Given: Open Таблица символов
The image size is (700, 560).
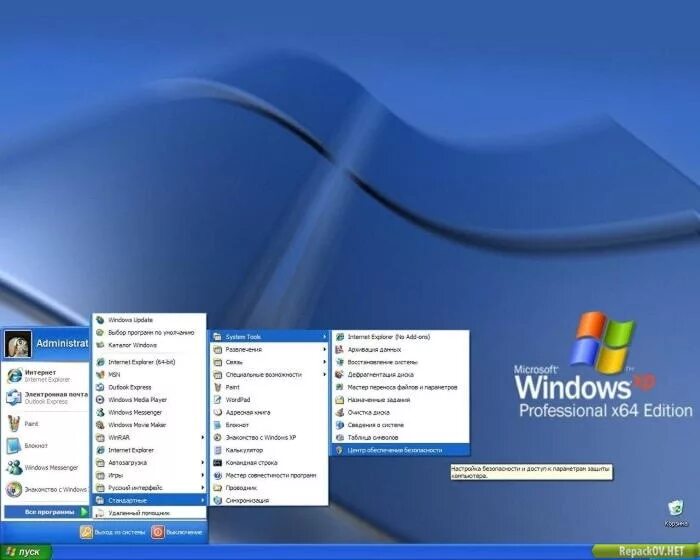Looking at the screenshot, I should (x=400, y=437).
